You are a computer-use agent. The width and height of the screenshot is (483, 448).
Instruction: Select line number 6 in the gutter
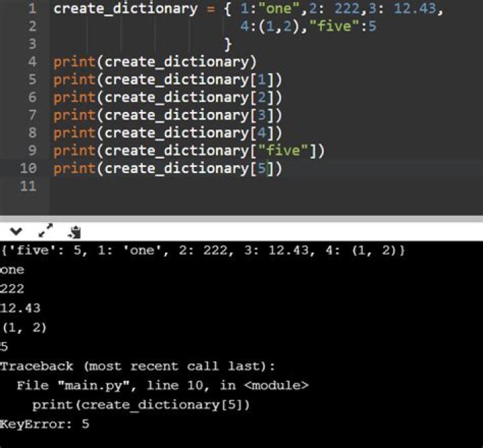pos(32,97)
